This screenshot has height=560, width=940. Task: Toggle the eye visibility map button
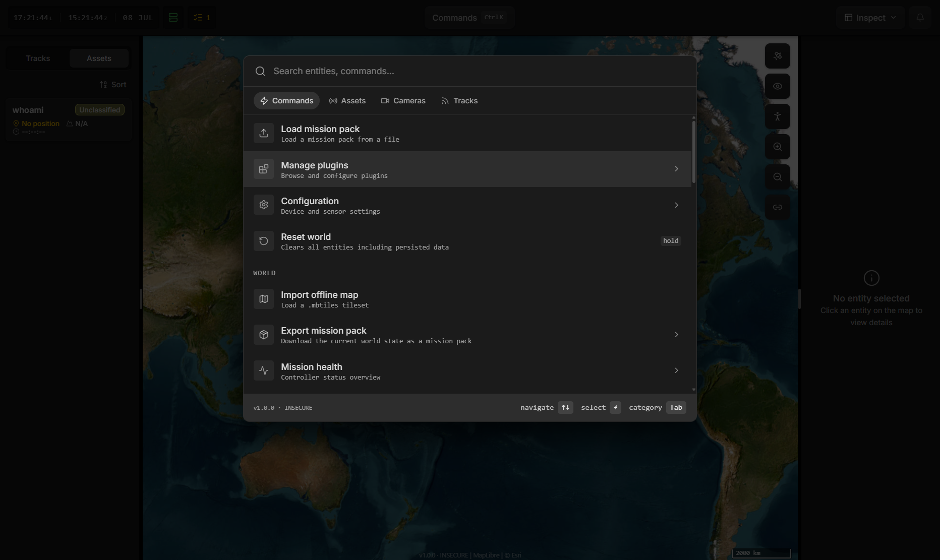(x=778, y=86)
